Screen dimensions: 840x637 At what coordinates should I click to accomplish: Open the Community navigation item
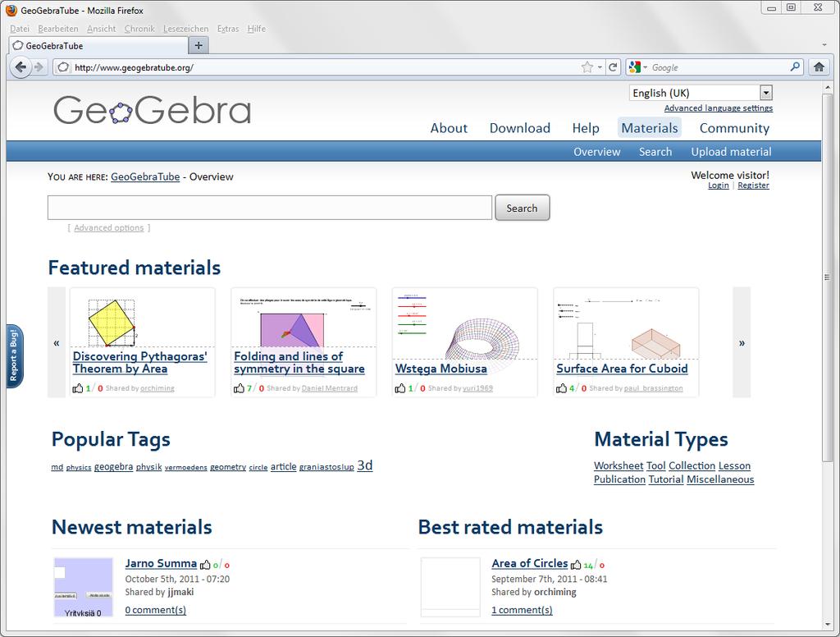pos(734,128)
